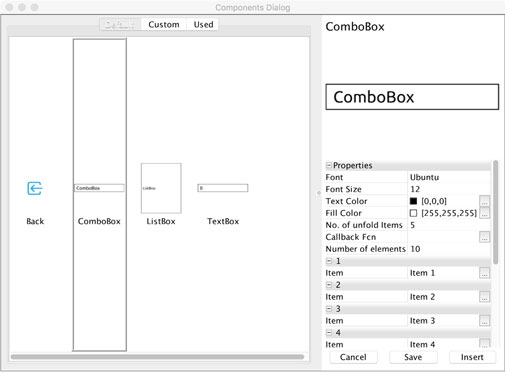This screenshot has width=505, height=372.
Task: Click the 'Font Size' property label
Action: coord(343,189)
